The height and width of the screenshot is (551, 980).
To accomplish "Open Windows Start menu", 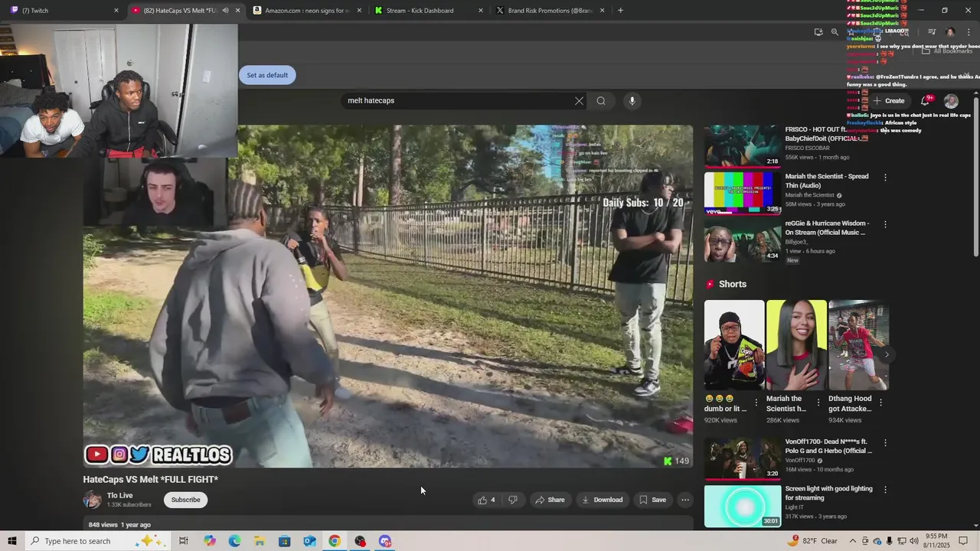I will 12,541.
